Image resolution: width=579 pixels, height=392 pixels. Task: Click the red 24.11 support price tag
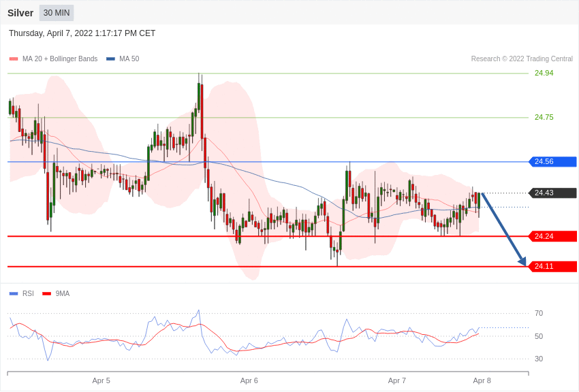pos(553,266)
